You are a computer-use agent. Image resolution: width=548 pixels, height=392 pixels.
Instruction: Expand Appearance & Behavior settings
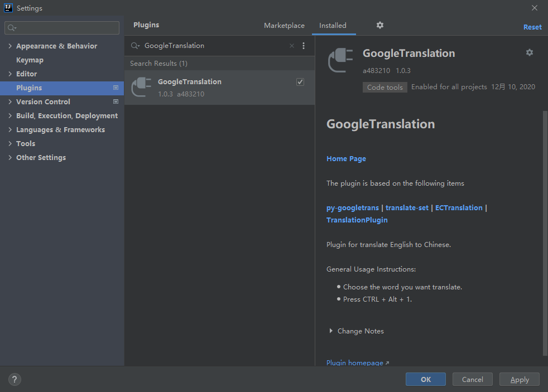pos(10,46)
